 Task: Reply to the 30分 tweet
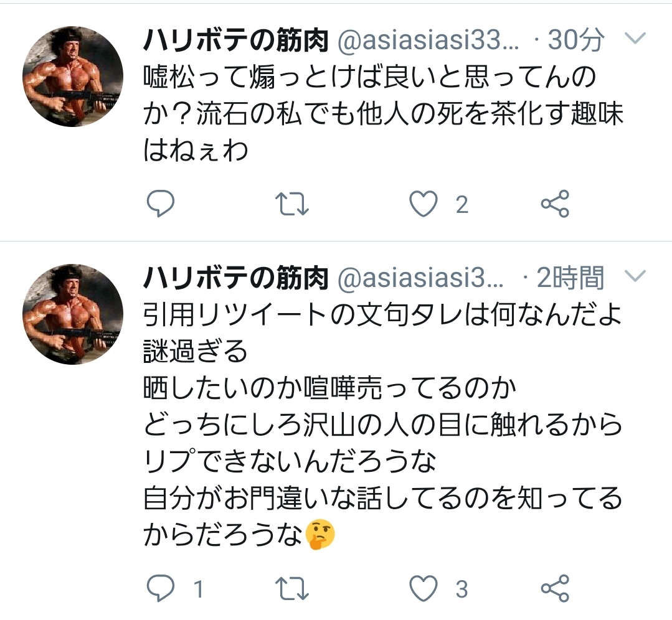click(x=160, y=204)
